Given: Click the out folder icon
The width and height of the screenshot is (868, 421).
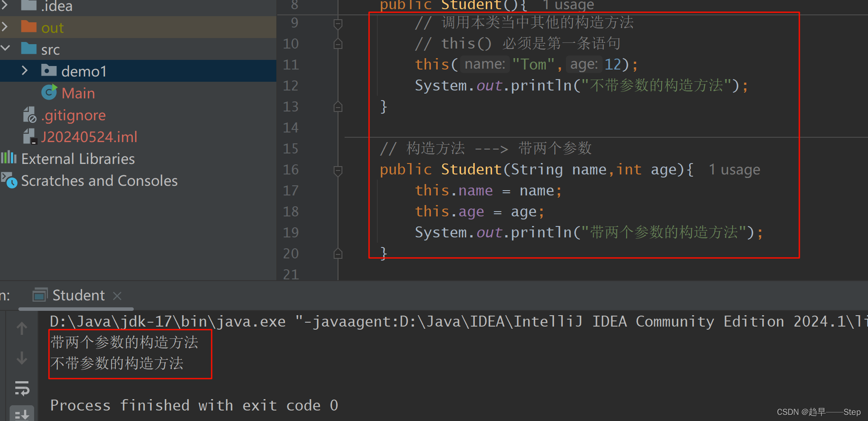Looking at the screenshot, I should pyautogui.click(x=29, y=27).
